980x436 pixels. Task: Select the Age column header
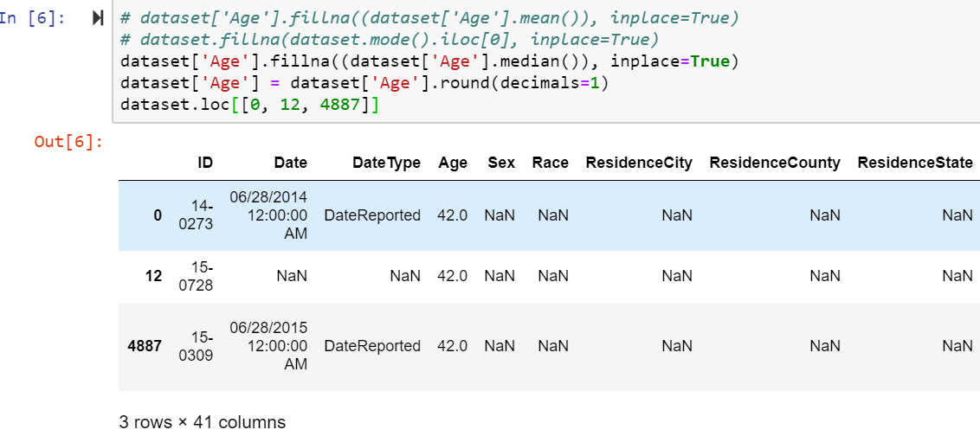[453, 163]
